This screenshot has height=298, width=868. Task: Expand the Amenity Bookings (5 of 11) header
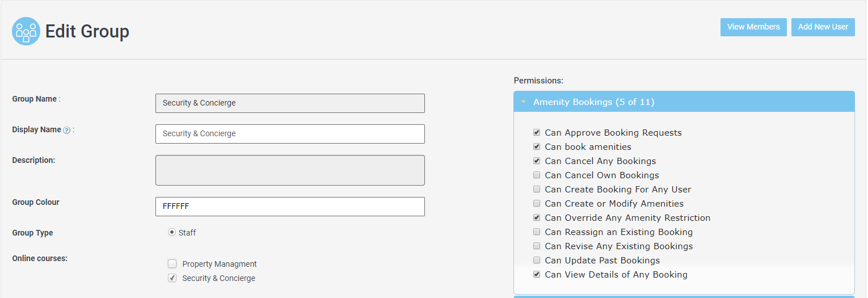pos(593,102)
